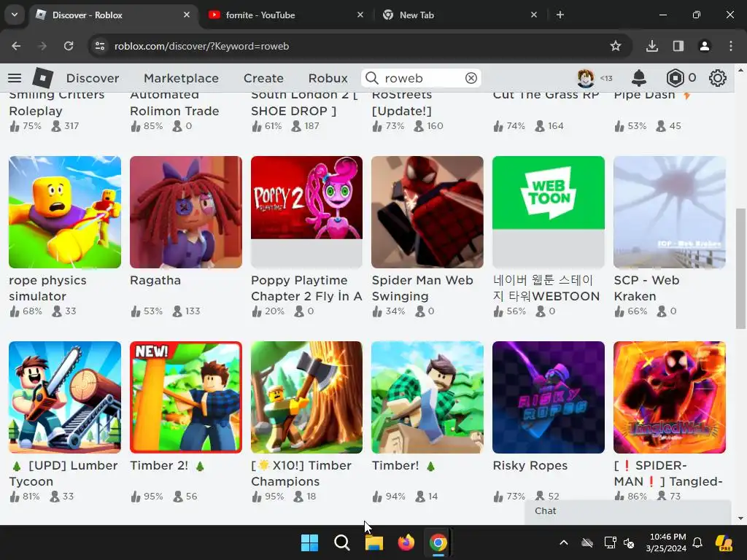This screenshot has width=747, height=560.
Task: Open the Risky Ropes game thumbnail
Action: (549, 397)
